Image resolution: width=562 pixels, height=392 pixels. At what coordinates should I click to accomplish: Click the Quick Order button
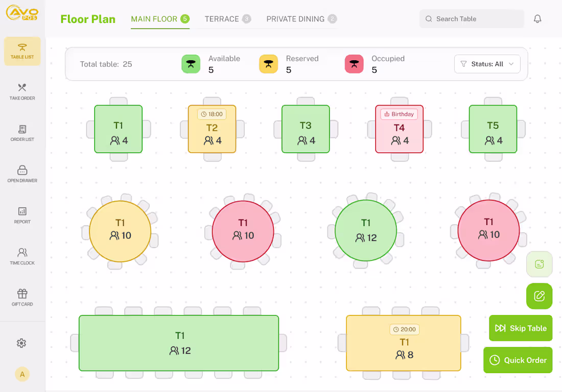click(518, 360)
